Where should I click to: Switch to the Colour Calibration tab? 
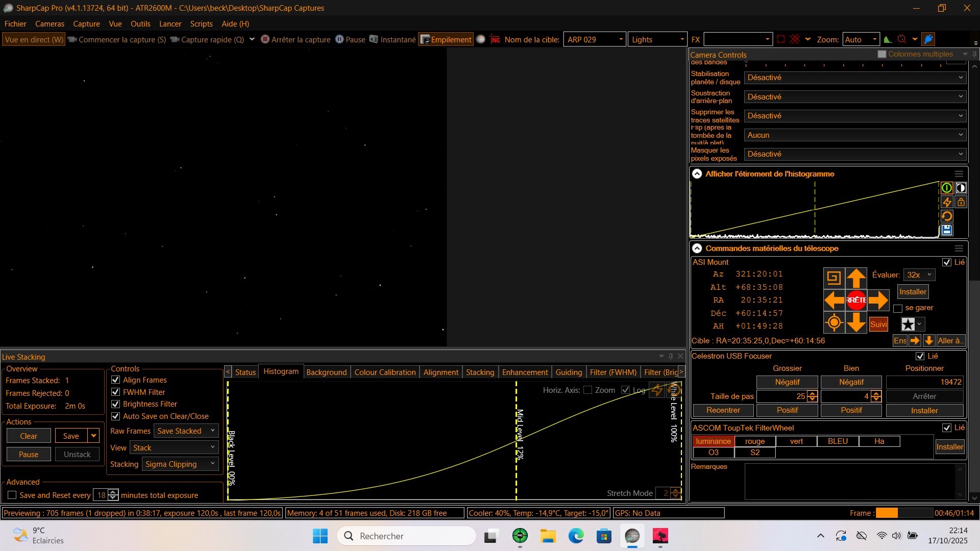385,372
